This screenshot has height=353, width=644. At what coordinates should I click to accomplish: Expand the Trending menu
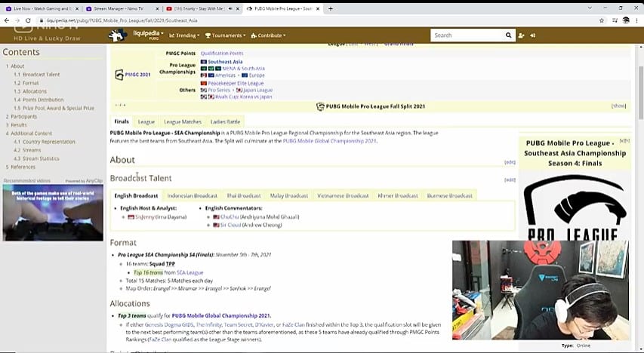[x=184, y=35]
